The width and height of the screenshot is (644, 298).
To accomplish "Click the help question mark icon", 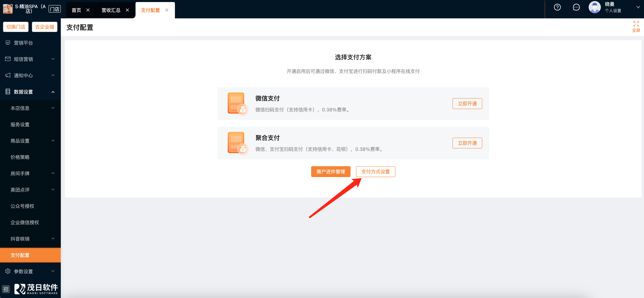I will (557, 7).
